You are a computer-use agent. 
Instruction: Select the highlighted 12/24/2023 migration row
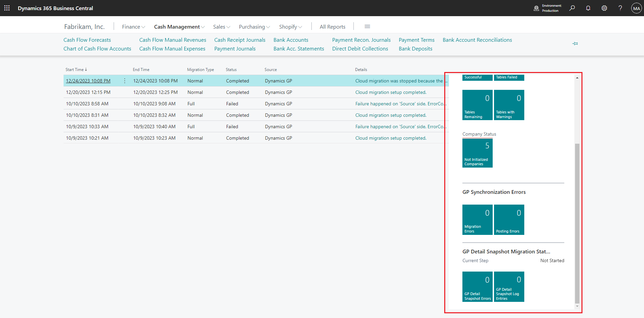tap(88, 81)
